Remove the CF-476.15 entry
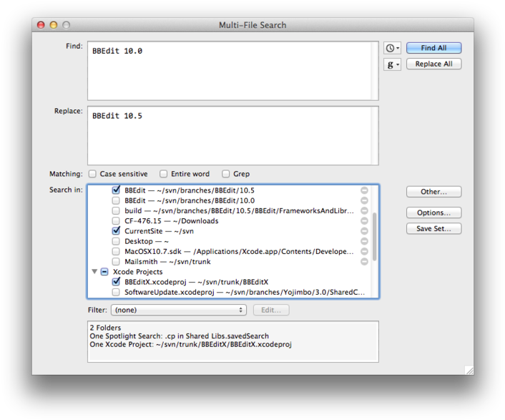 pos(364,221)
